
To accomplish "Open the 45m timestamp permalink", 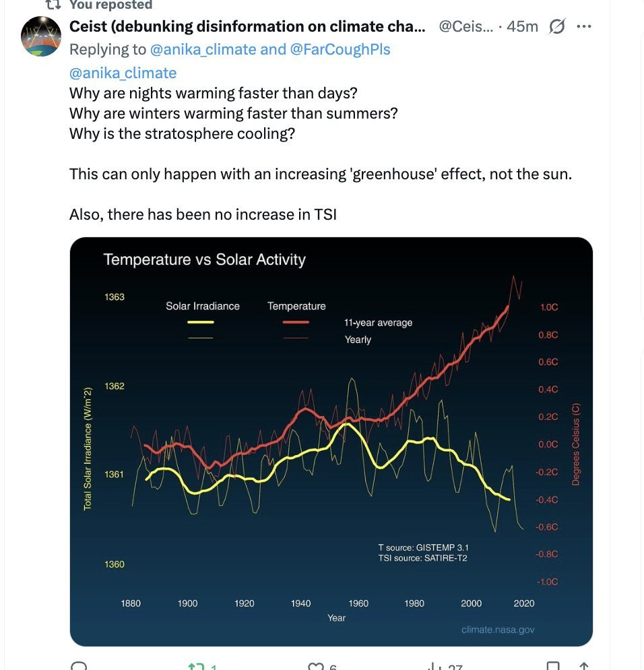I will coord(523,27).
